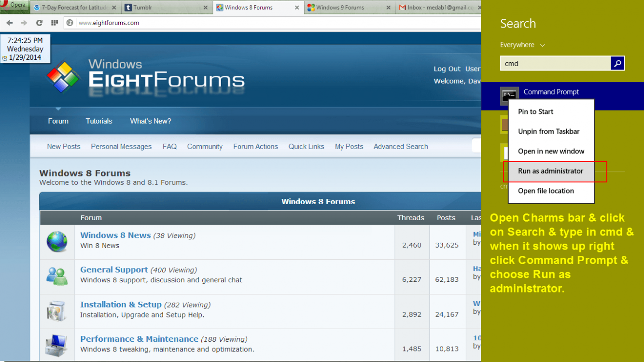The image size is (644, 362).
Task: Open the Performance & Maintenance forum link
Action: click(139, 339)
